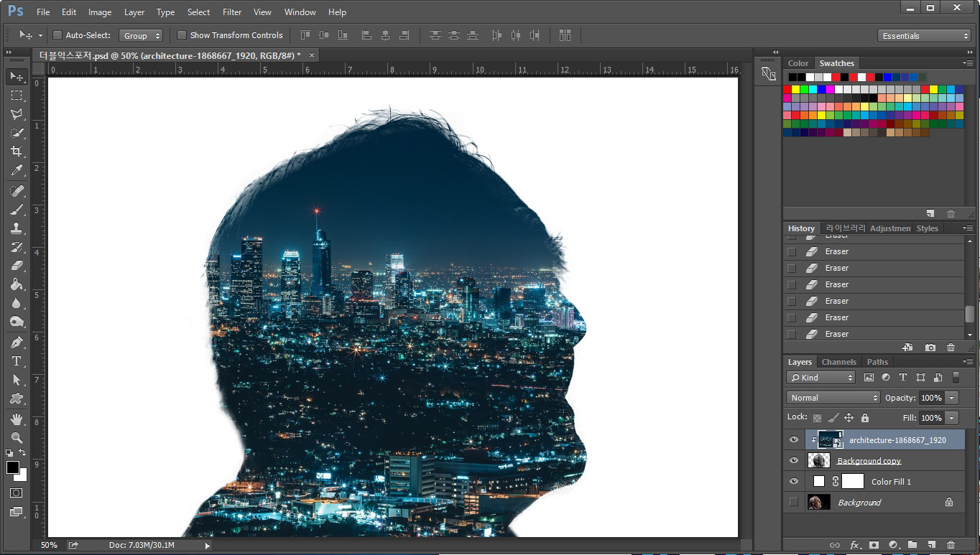The height and width of the screenshot is (555, 980).
Task: Hide the Background copy layer
Action: pyautogui.click(x=794, y=461)
